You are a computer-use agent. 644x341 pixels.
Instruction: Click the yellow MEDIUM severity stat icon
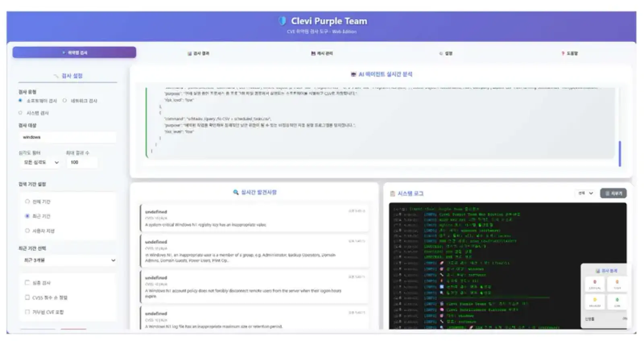pyautogui.click(x=595, y=300)
